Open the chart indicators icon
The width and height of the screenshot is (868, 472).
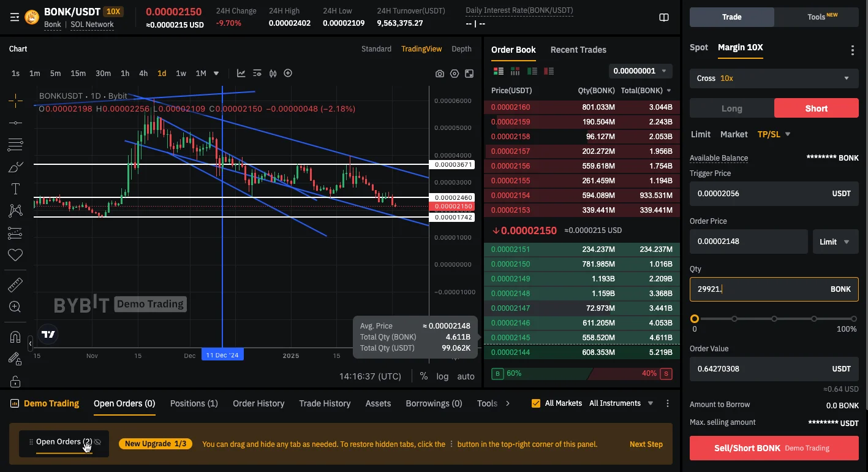(241, 74)
